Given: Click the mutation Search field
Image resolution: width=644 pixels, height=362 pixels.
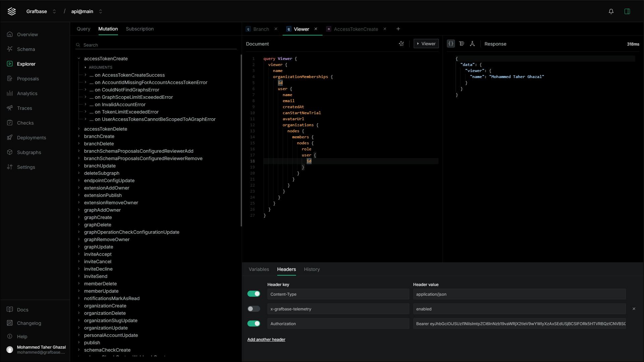Looking at the screenshot, I should pos(158,45).
